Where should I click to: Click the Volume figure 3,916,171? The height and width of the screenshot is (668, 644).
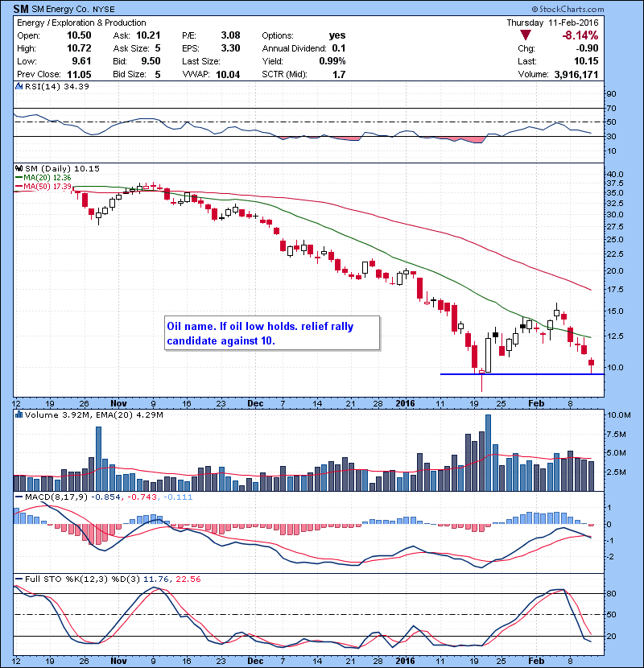pos(576,75)
